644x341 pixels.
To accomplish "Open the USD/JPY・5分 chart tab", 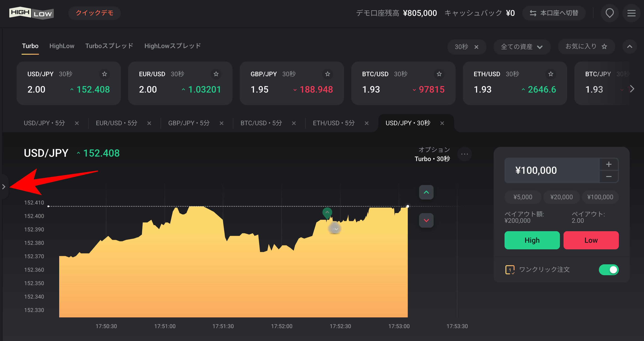I will point(44,123).
